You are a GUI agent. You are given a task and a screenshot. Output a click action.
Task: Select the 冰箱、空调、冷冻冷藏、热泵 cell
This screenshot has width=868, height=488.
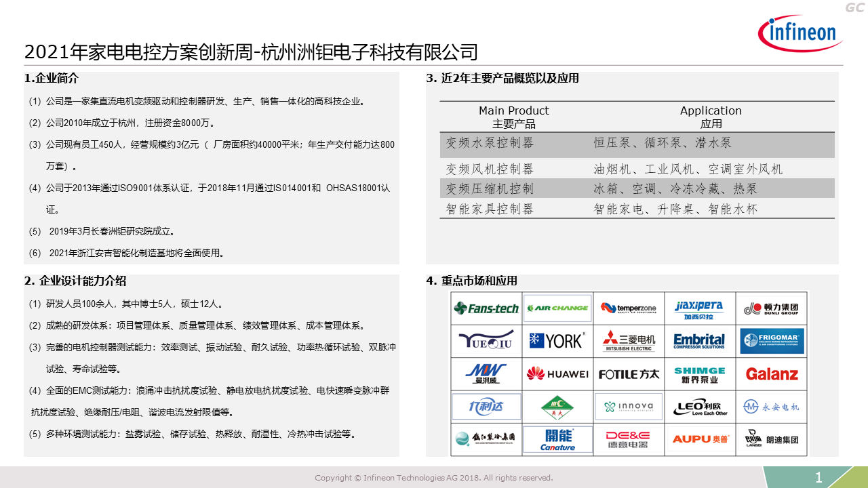tap(675, 188)
